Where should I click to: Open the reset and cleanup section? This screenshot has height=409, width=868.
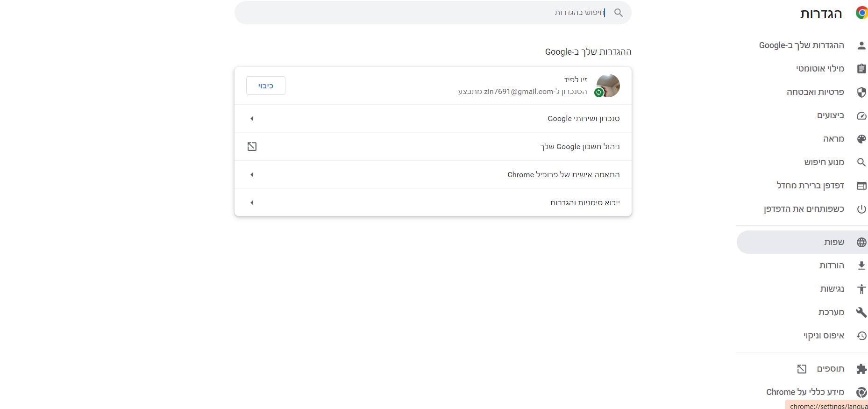824,336
